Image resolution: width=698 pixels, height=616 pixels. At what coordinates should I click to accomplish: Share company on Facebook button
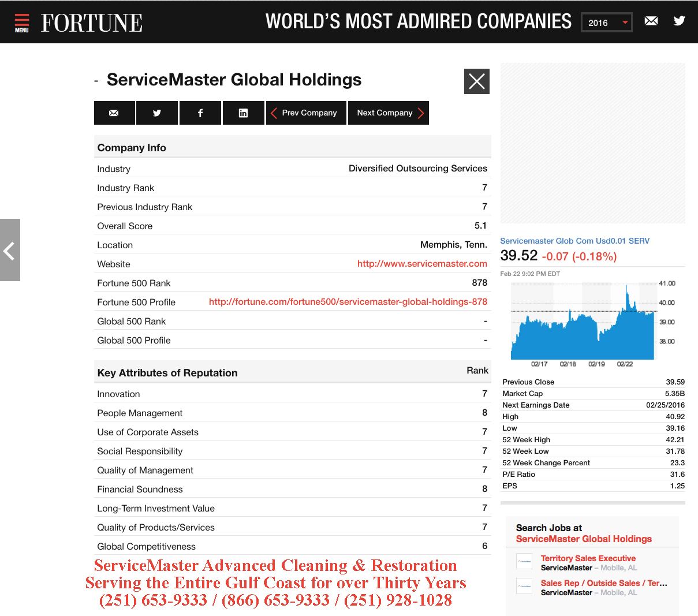[200, 113]
